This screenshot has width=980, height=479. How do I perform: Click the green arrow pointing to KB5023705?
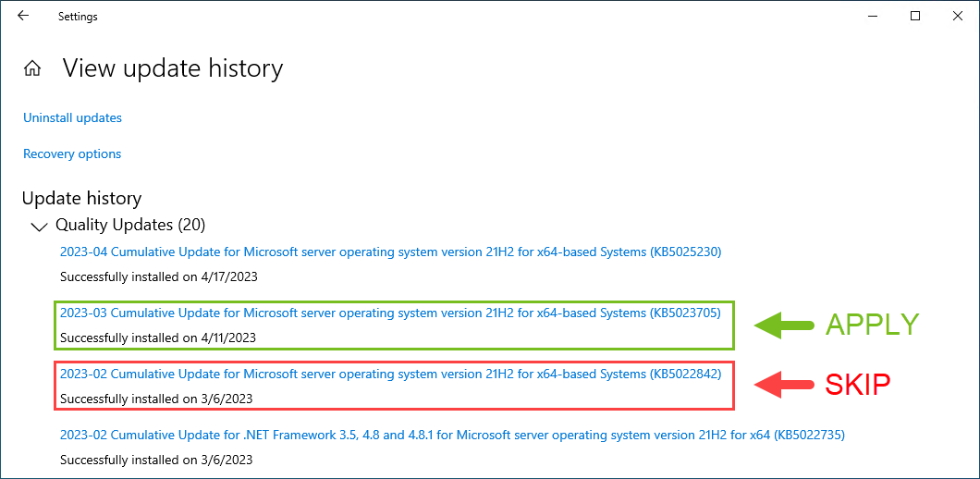tap(784, 325)
